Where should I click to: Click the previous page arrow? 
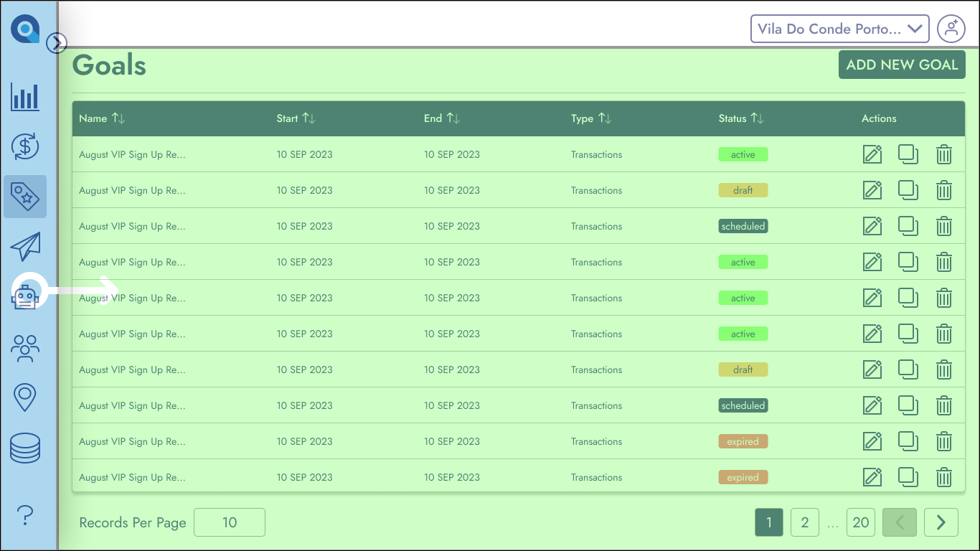900,522
